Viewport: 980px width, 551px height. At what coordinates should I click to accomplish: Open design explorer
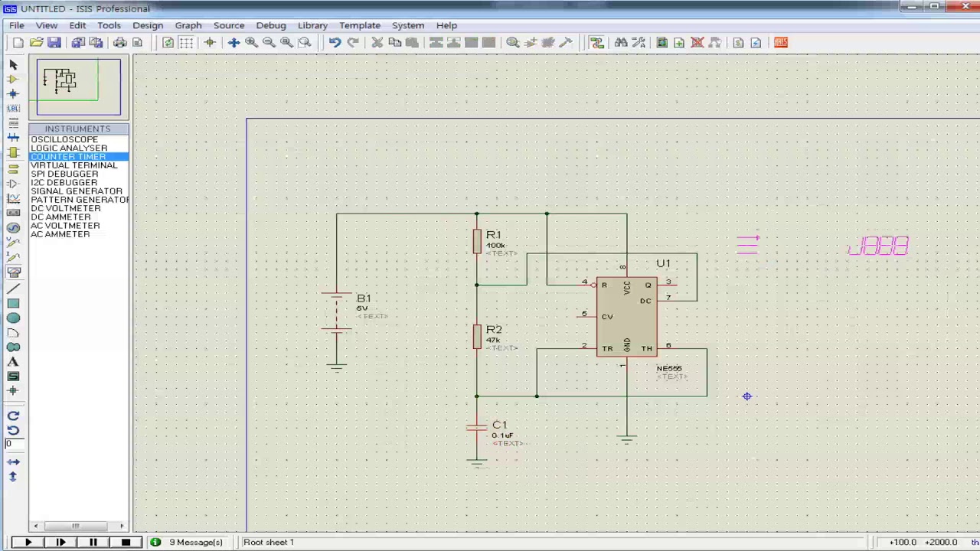pyautogui.click(x=661, y=43)
